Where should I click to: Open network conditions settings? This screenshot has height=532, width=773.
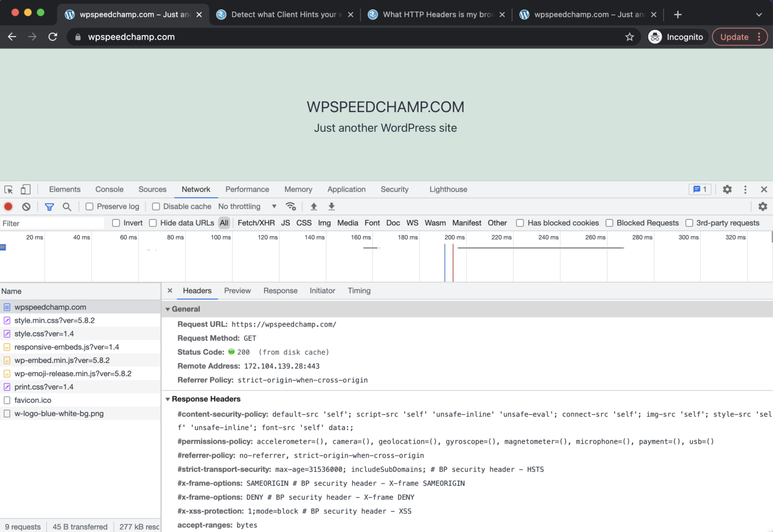point(291,206)
